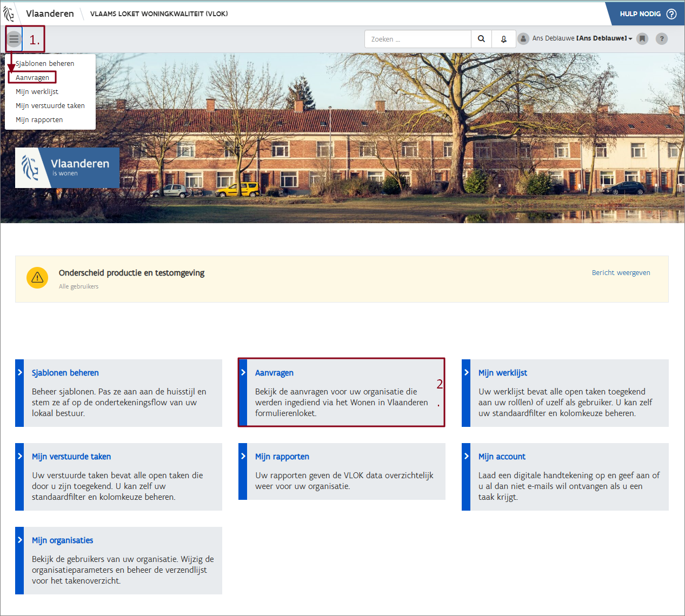Open the Mijn organisaties tile link
Viewport: 685px width, 616px height.
pos(62,540)
